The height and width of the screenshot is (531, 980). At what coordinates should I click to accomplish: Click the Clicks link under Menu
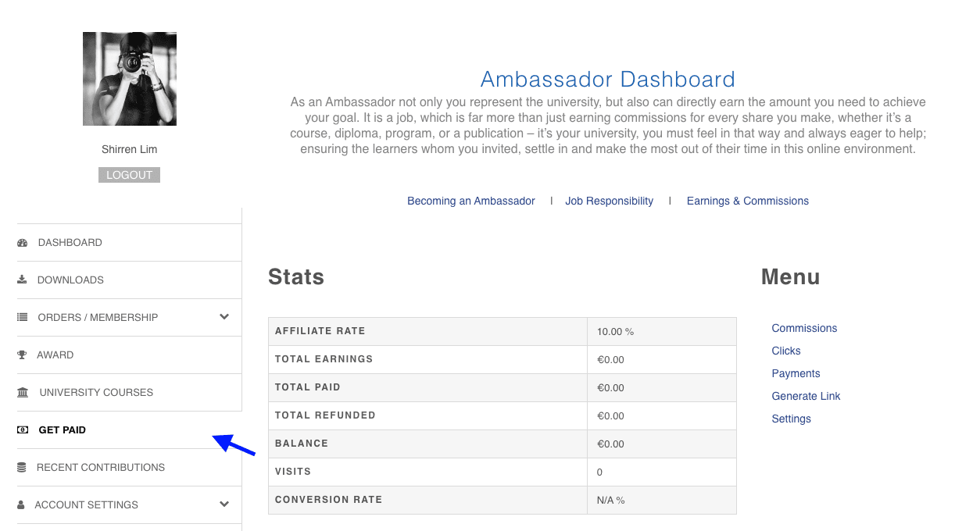coord(785,351)
